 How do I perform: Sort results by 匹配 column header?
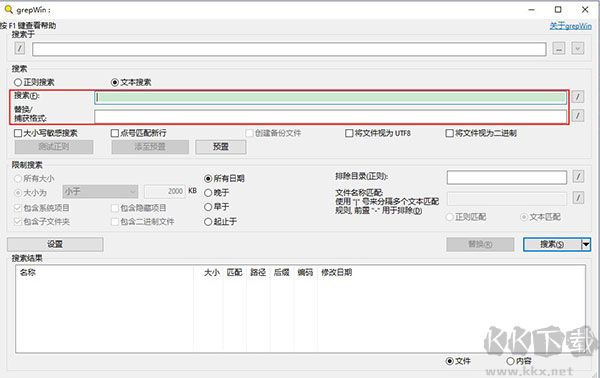[235, 272]
